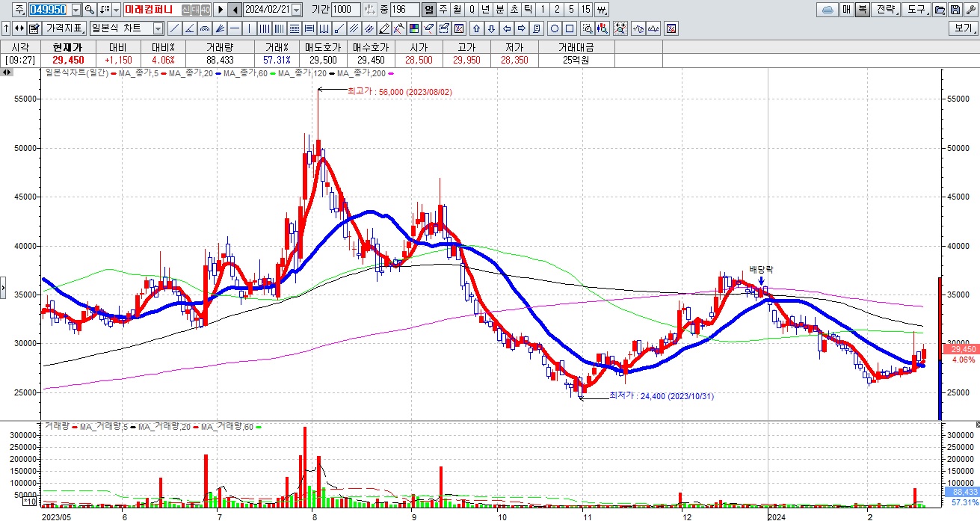Select the Fibonacci fan tool
This screenshot has width=980, height=521.
(x=220, y=28)
